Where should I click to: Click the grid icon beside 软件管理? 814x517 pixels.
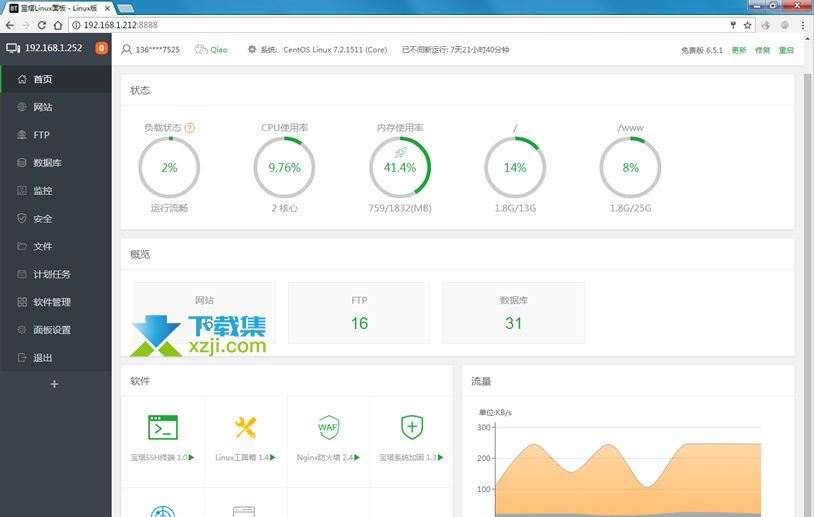(x=22, y=302)
